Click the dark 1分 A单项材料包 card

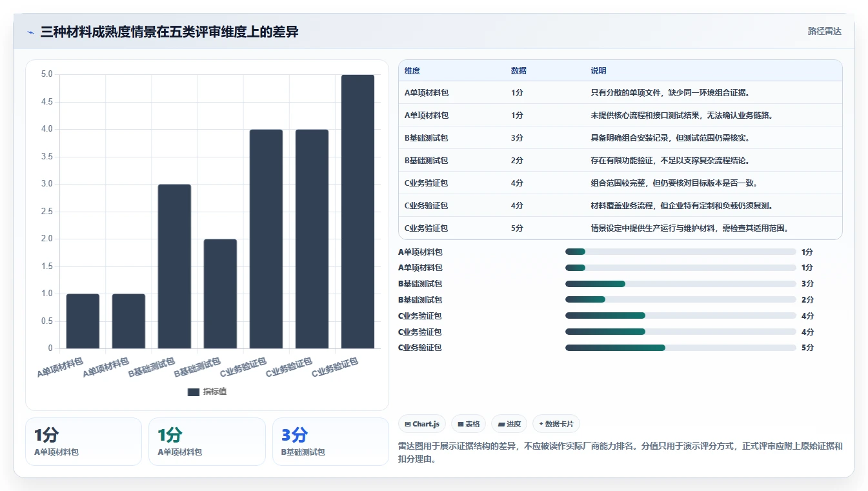tap(83, 441)
